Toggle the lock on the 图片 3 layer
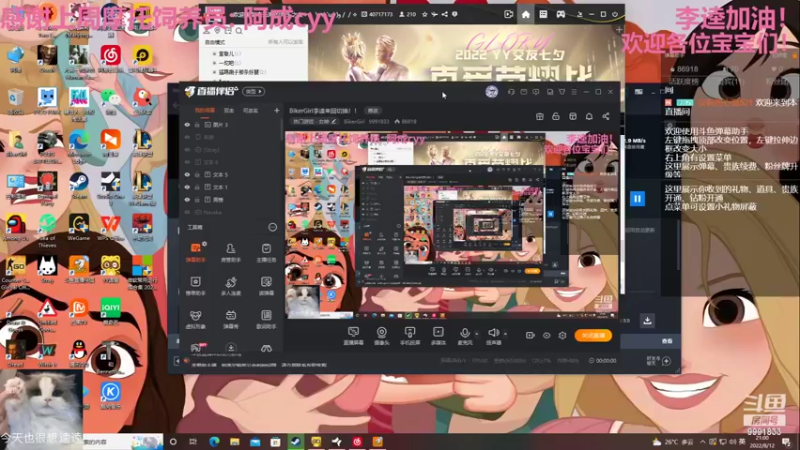Image resolution: width=800 pixels, height=450 pixels. 197,124
